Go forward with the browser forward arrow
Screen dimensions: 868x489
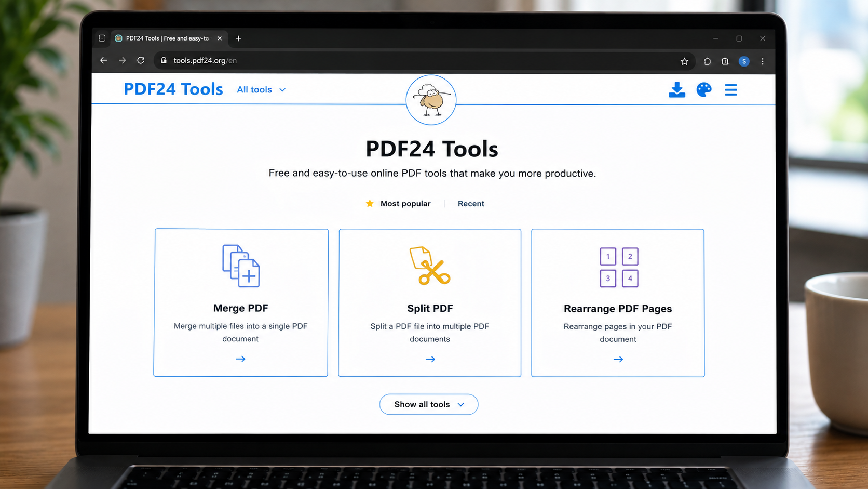pyautogui.click(x=122, y=60)
